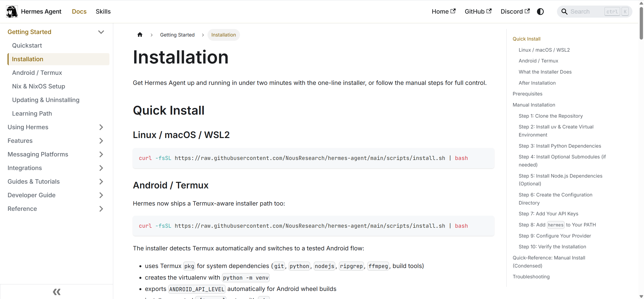Open Nix & NixOS Setup page
Screen dimensions: 644x299
38,86
